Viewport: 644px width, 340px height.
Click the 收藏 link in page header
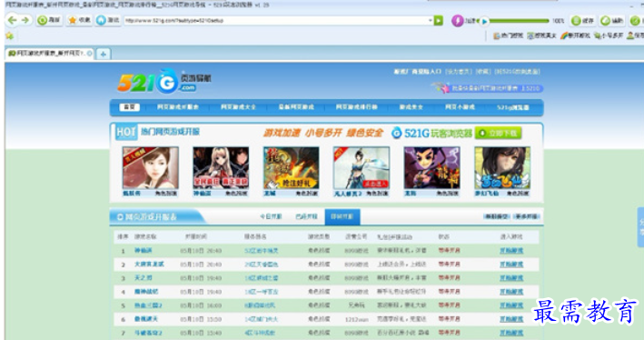483,72
